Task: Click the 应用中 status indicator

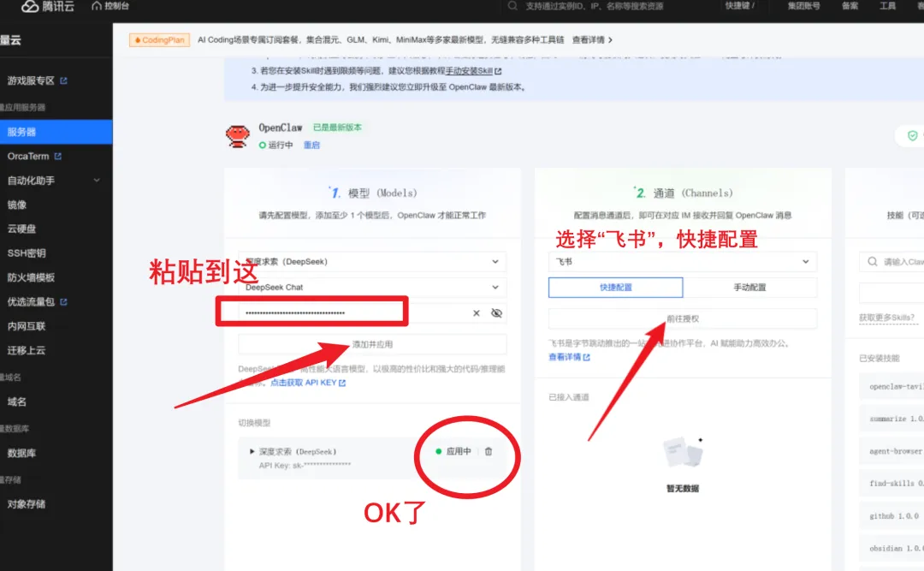Action: 453,452
